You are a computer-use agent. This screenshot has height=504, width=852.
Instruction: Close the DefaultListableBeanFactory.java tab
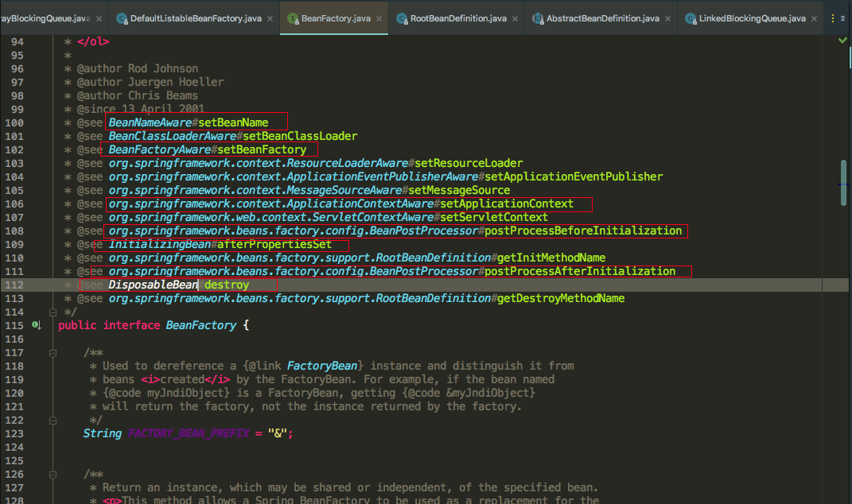[270, 18]
